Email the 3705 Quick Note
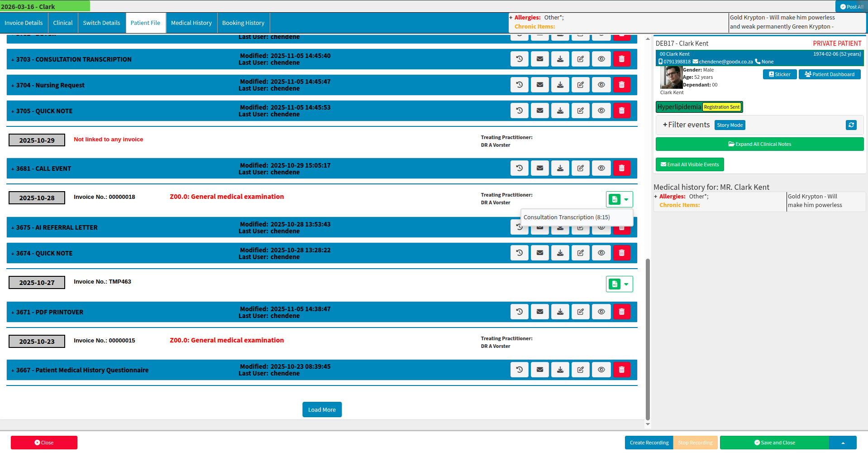The height and width of the screenshot is (453, 868). point(540,111)
